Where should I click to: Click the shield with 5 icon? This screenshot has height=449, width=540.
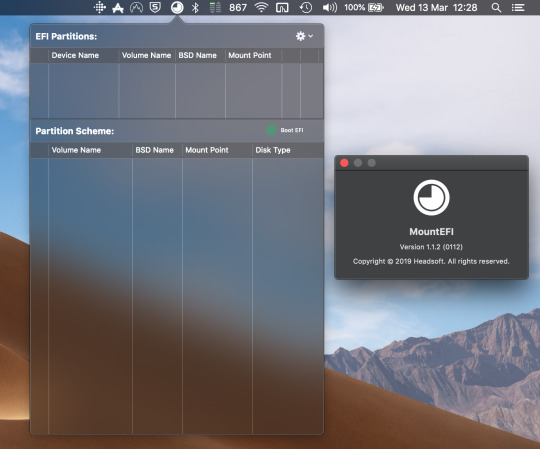click(x=155, y=8)
